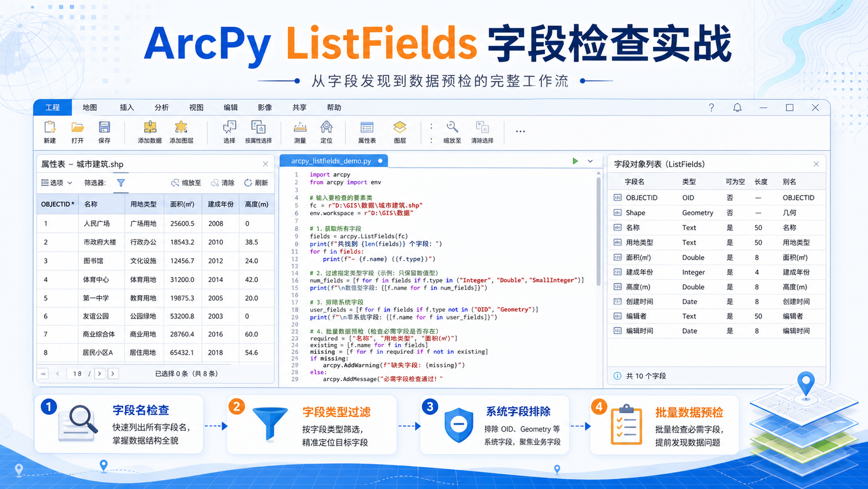
Task: Activate the 选择 (Select) tool
Action: click(x=229, y=127)
